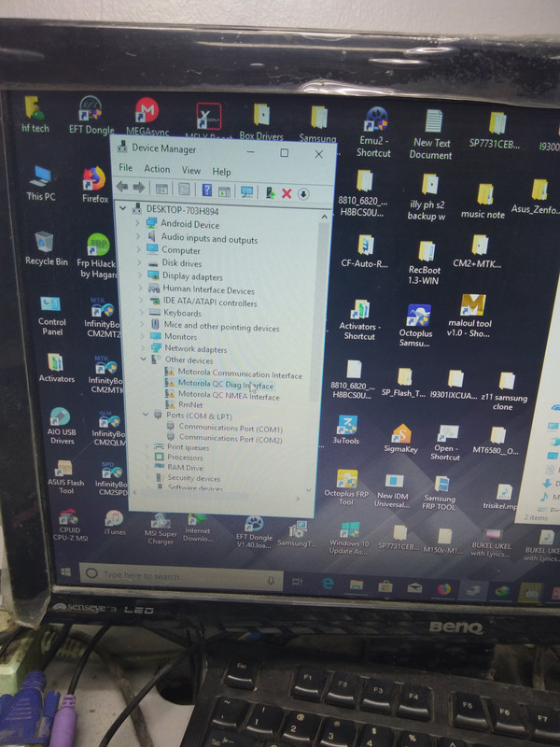Viewport: 560px width, 747px height.
Task: Select Communications Port (COM1)
Action: pyautogui.click(x=231, y=429)
